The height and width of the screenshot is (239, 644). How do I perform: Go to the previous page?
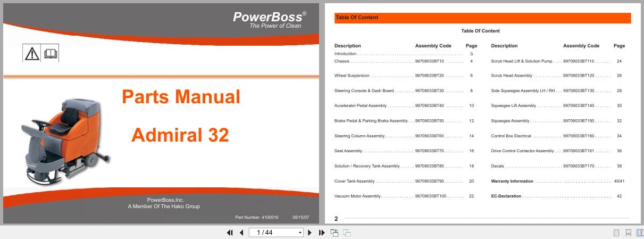(x=241, y=233)
